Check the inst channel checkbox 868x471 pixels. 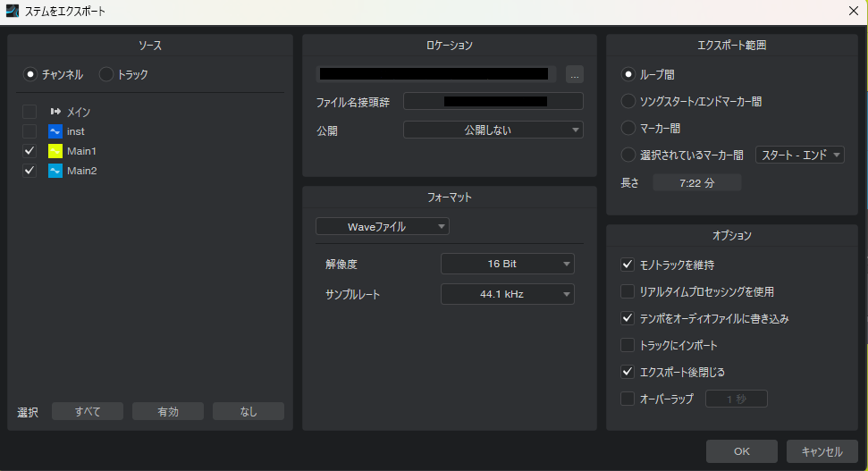(29, 131)
